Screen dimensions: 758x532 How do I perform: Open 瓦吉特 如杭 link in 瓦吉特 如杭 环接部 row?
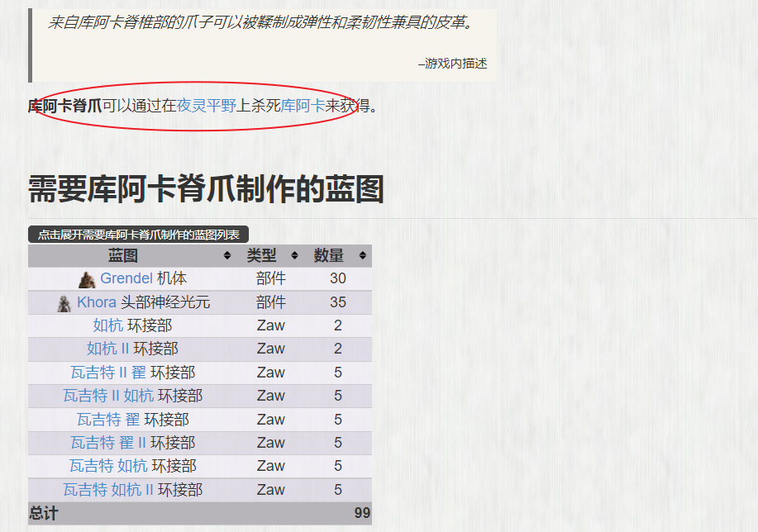click(x=108, y=466)
